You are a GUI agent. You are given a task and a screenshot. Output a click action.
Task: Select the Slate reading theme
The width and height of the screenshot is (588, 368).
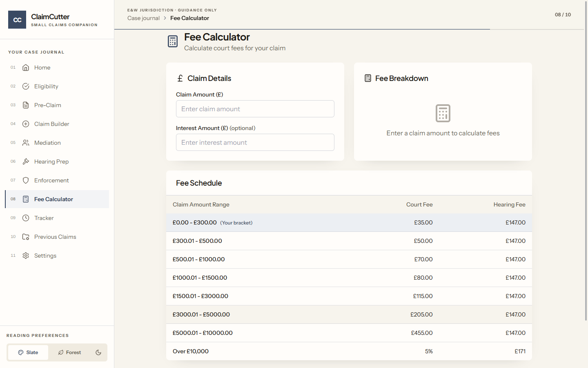[28, 352]
